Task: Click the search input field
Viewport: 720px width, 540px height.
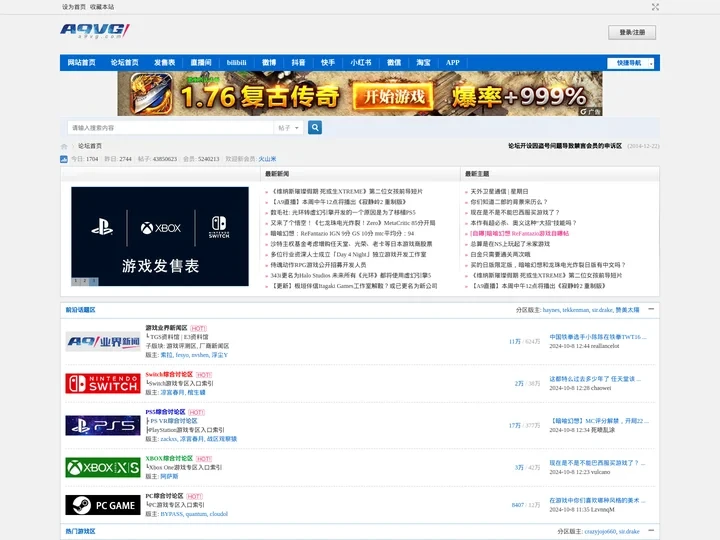Action: (x=170, y=128)
